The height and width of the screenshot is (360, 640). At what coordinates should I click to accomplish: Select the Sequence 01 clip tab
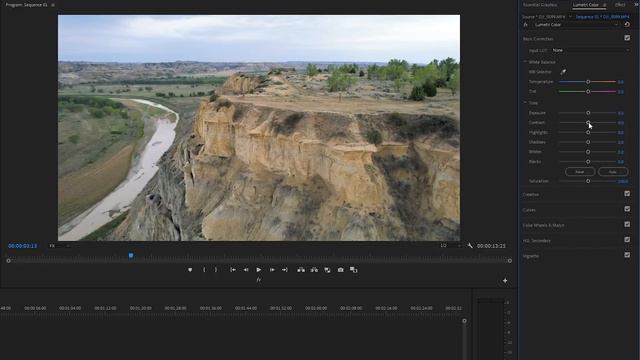[x=602, y=17]
